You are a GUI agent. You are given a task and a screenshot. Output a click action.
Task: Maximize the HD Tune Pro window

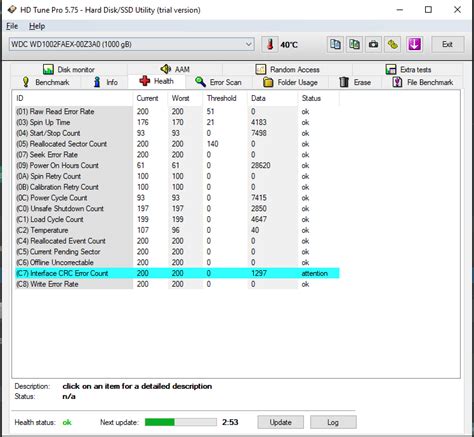(x=428, y=10)
